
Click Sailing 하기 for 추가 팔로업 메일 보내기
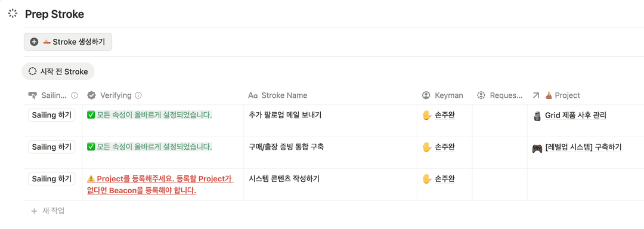(52, 115)
